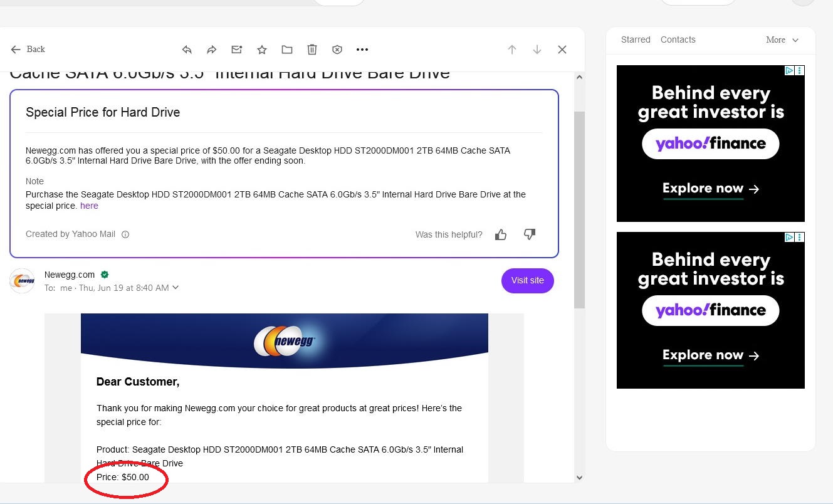Click bottom ad Explore now link
Image resolution: width=833 pixels, height=504 pixels.
pyautogui.click(x=711, y=355)
